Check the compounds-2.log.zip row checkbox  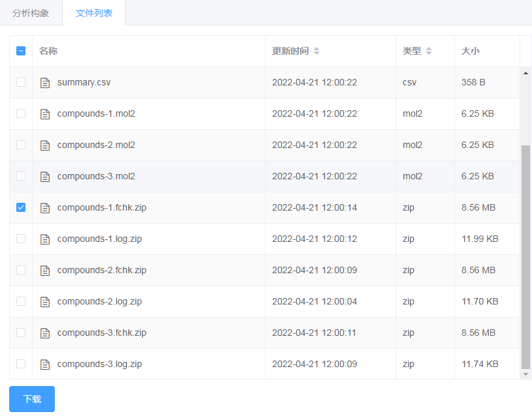pyautogui.click(x=21, y=301)
